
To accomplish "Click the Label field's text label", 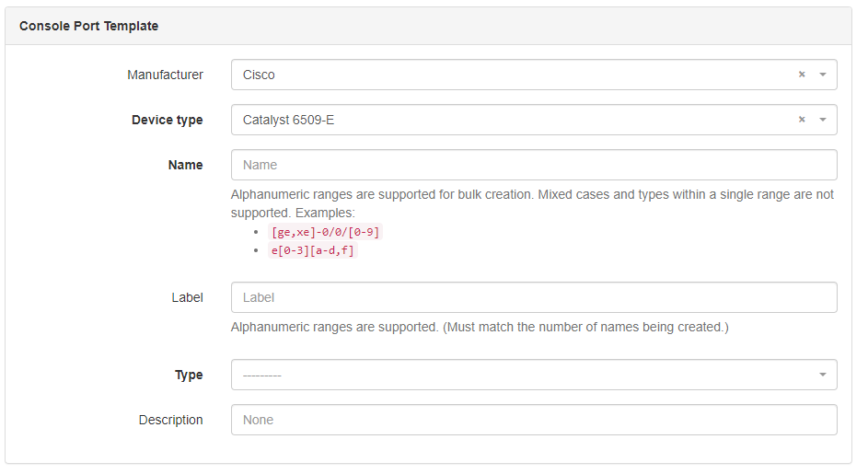I will click(x=187, y=297).
